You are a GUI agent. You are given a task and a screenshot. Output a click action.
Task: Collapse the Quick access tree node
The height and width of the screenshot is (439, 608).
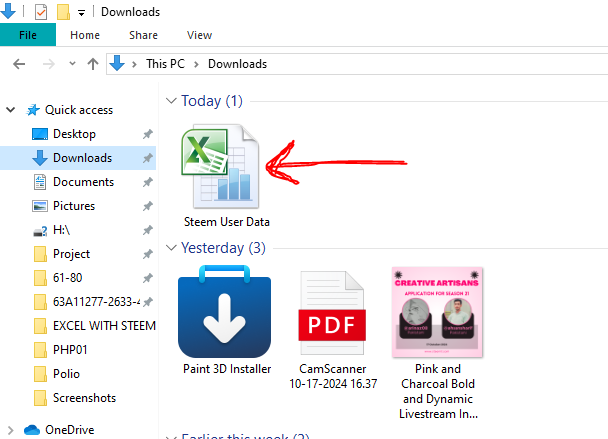coord(11,110)
